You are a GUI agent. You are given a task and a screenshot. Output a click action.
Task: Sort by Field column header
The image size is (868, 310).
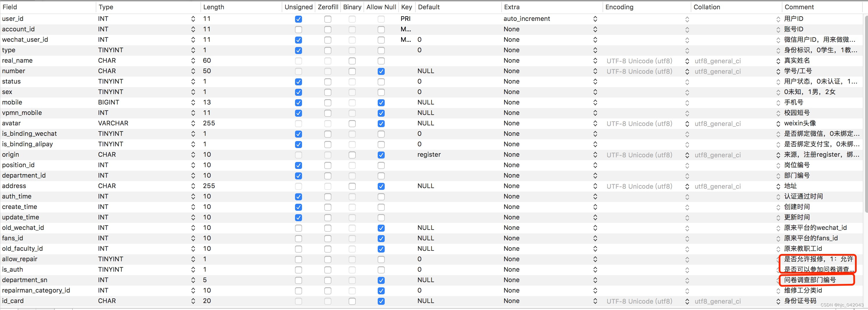tap(48, 7)
